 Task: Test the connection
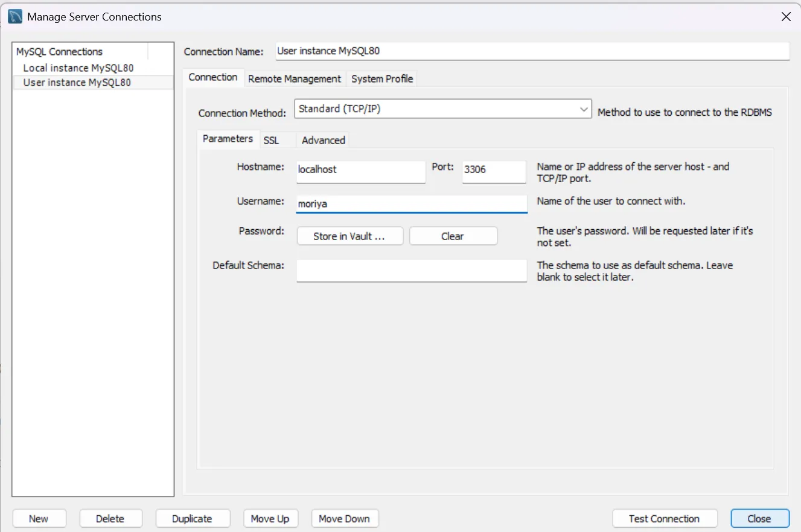point(665,519)
